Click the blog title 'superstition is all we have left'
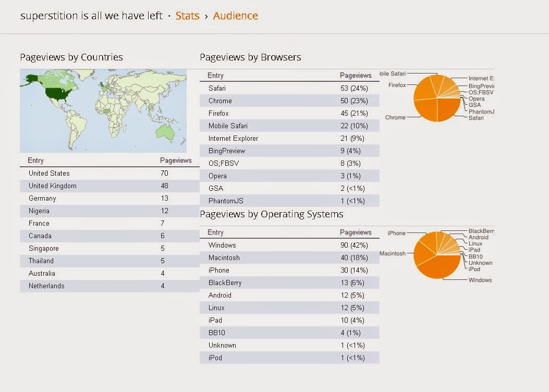The width and height of the screenshot is (549, 392). [x=91, y=16]
